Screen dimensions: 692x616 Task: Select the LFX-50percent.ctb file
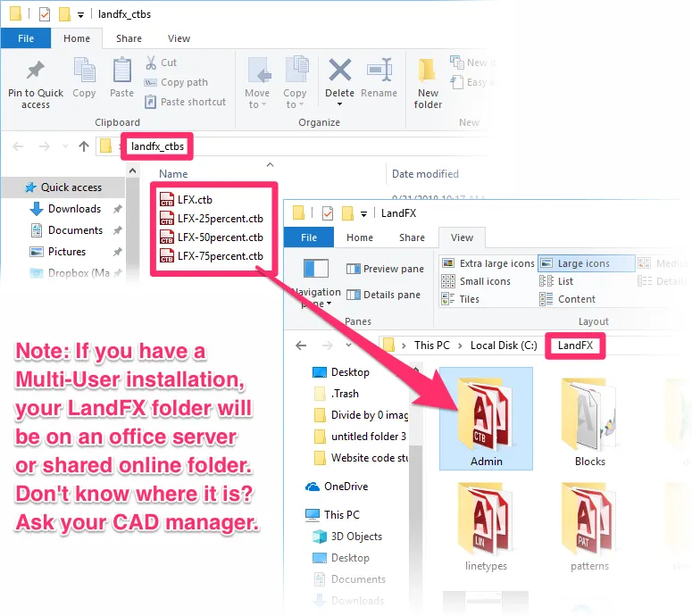[220, 237]
